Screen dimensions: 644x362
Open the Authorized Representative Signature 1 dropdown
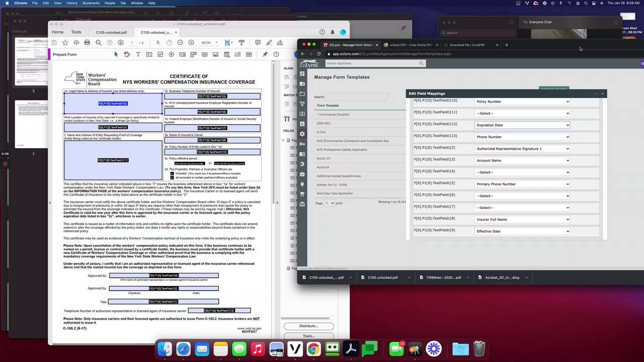click(x=522, y=149)
